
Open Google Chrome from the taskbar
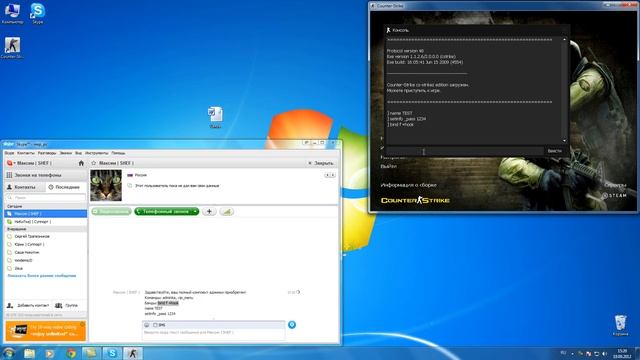coord(71,353)
